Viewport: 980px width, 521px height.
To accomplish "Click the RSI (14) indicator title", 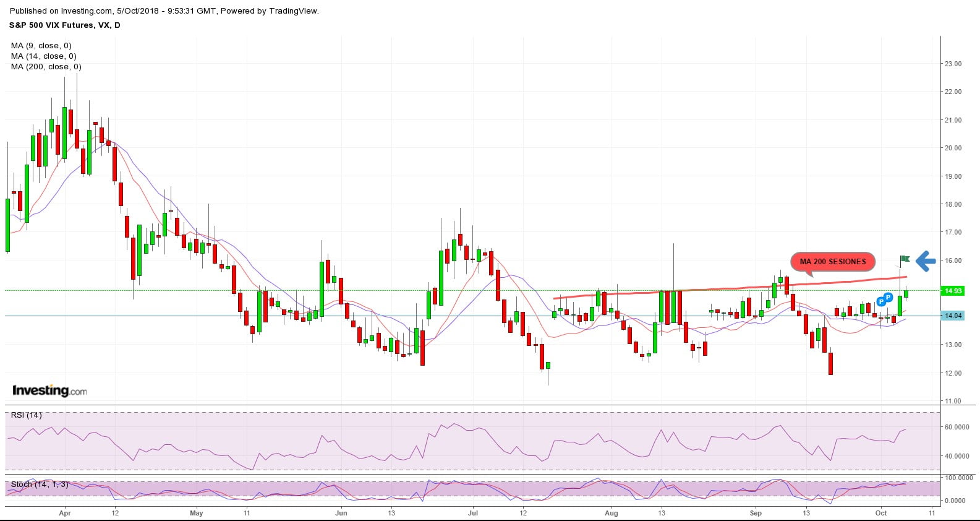I will point(26,415).
